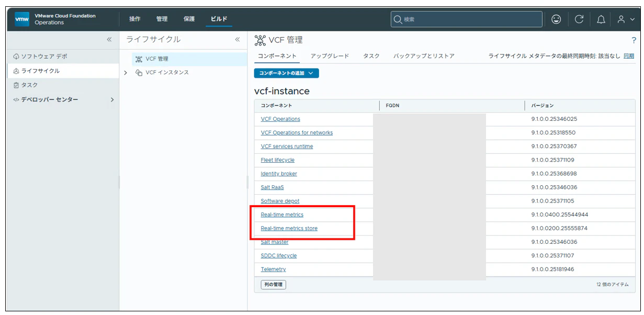Expand the VCF インスタンス tree node
This screenshot has height=315, width=644.
pyautogui.click(x=126, y=73)
